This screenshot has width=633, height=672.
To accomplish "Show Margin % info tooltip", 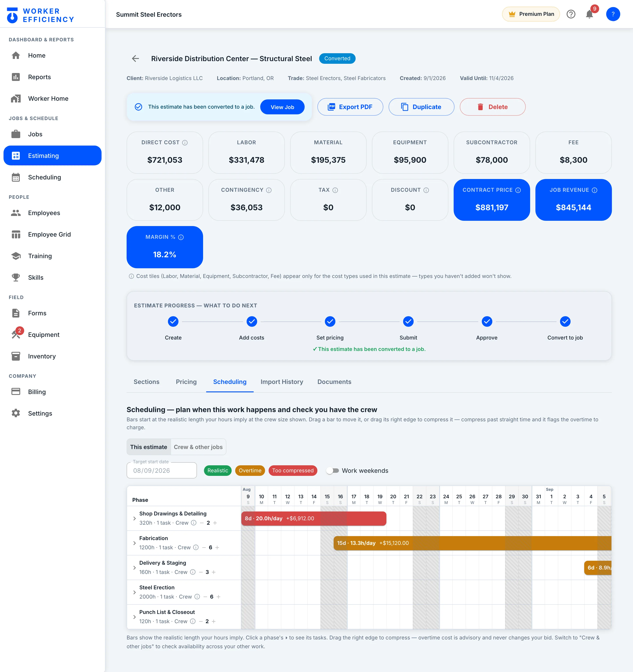I will tap(181, 237).
